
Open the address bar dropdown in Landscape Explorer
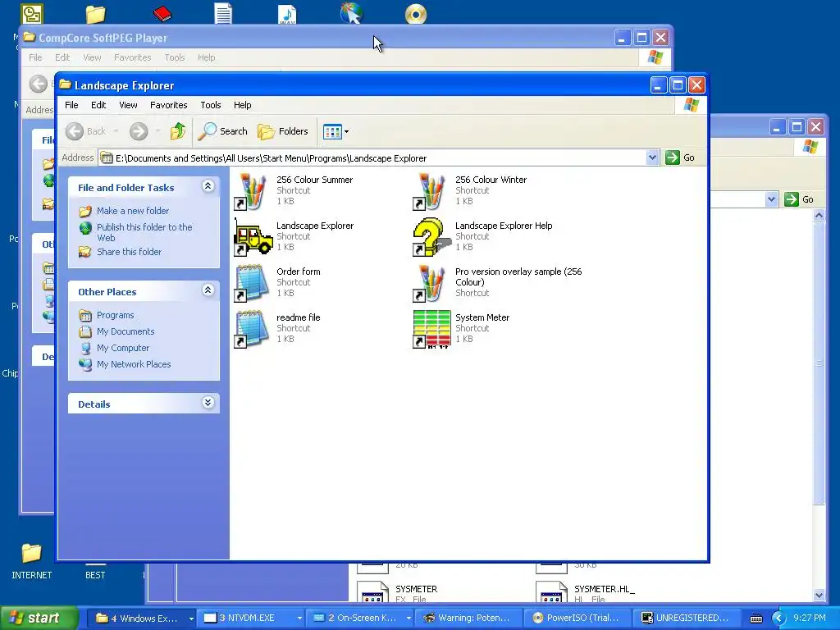click(x=652, y=157)
